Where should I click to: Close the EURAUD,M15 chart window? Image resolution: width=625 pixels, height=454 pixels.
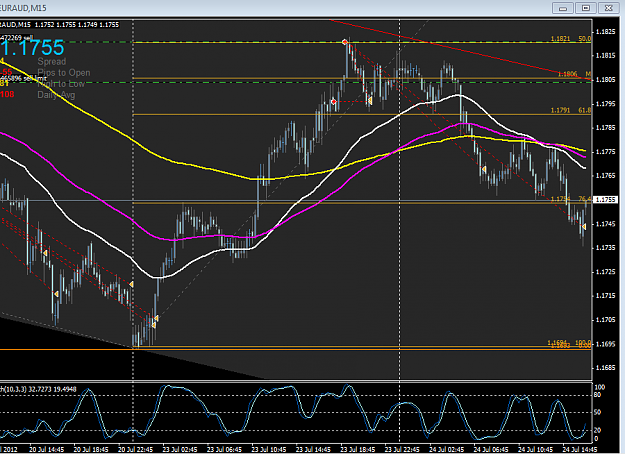[x=608, y=8]
